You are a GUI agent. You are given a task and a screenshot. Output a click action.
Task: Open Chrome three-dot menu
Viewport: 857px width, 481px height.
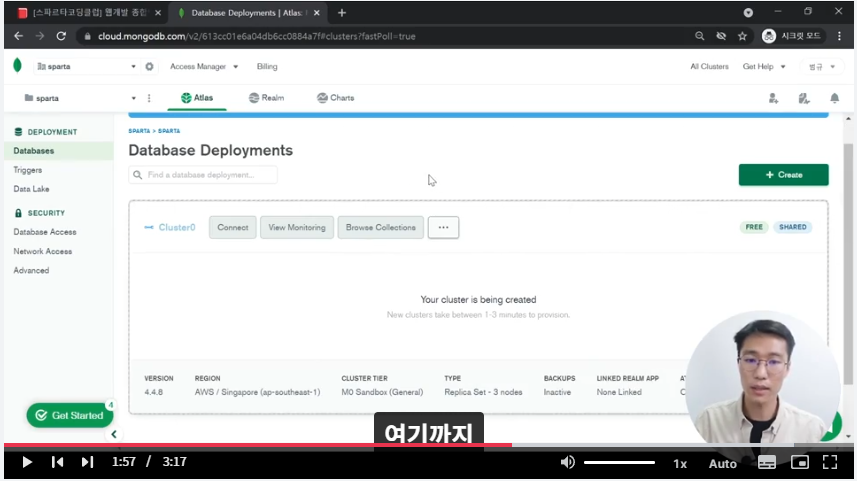[x=840, y=36]
